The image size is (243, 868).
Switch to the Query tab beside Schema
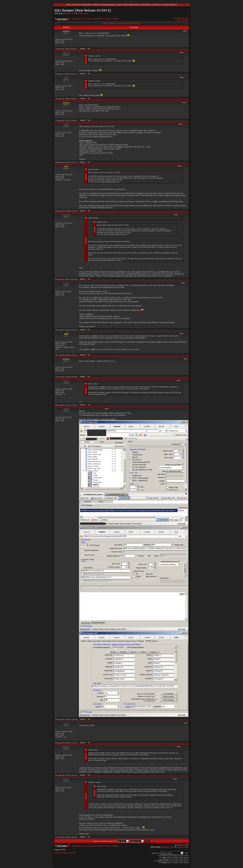click(102, 442)
